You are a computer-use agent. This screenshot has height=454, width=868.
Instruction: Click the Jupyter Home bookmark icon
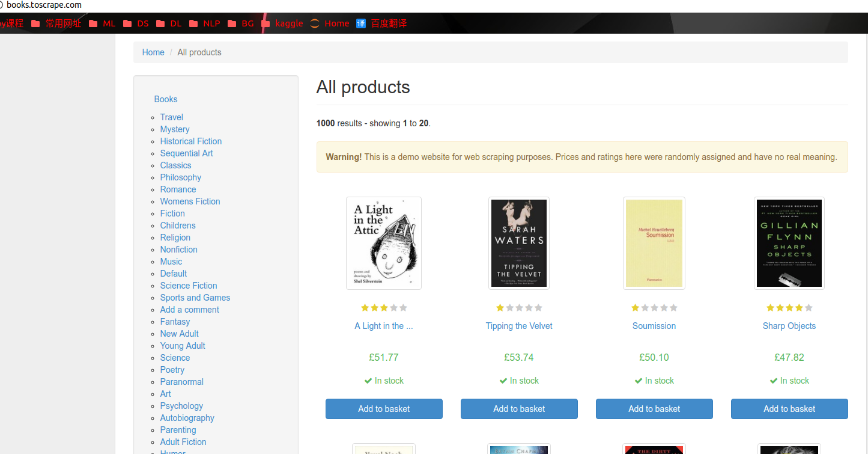(315, 23)
